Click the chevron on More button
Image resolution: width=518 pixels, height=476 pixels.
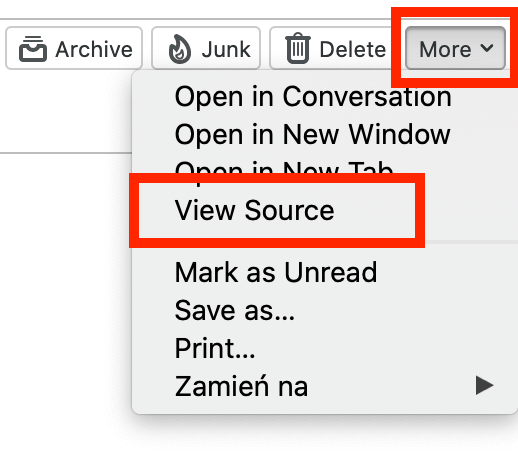tap(487, 48)
